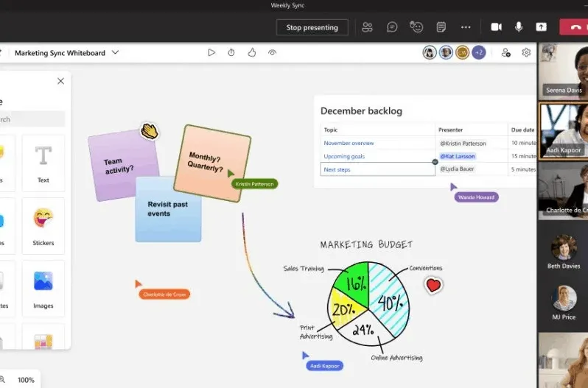Click the reactions emoji icon
Screen dimensions: 588x388
point(416,27)
